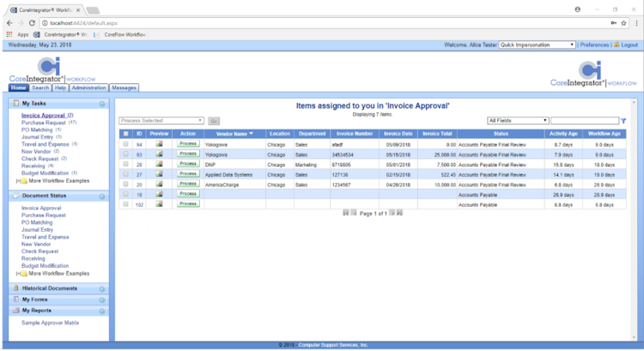Check the box for invoice 93
The height and width of the screenshot is (351, 644).
[125, 154]
